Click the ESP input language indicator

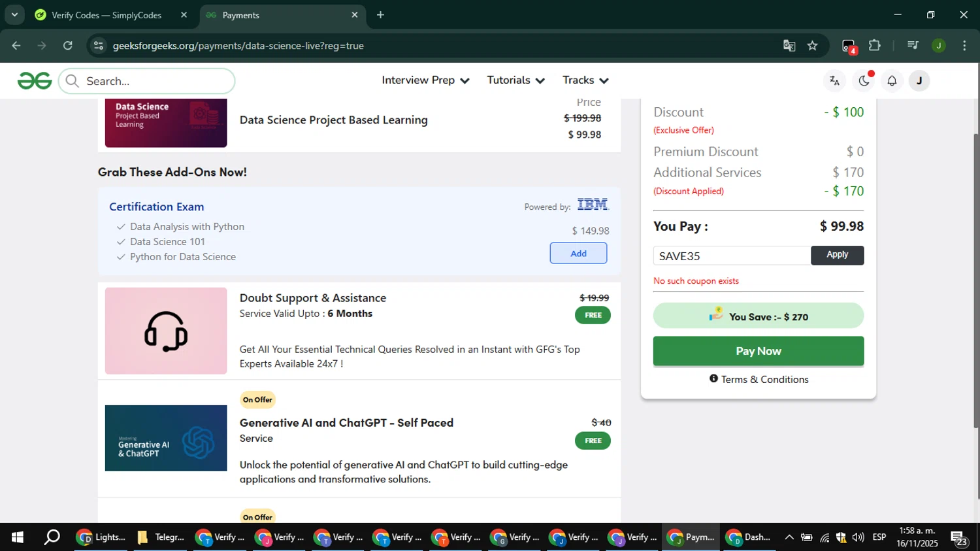[879, 537]
